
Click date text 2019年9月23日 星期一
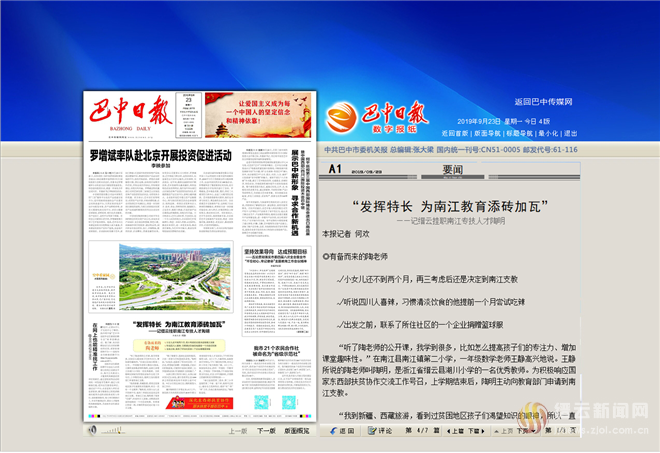coord(490,121)
